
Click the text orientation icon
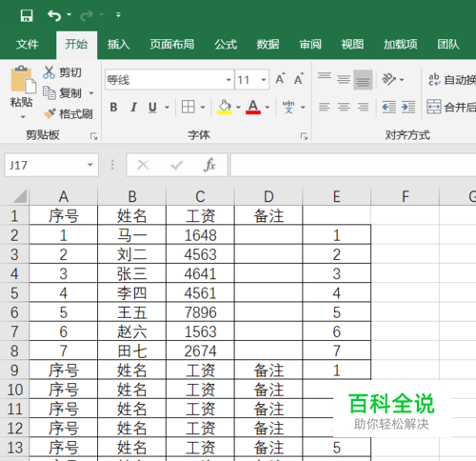[389, 79]
